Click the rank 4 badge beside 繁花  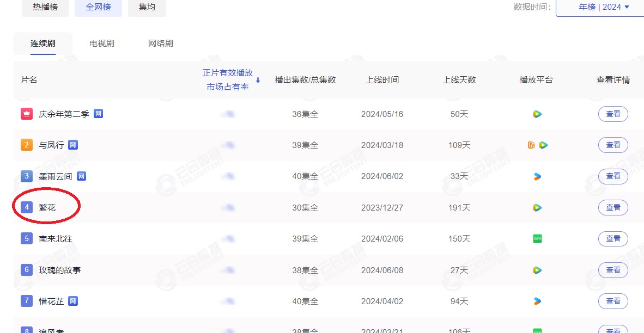pos(27,208)
